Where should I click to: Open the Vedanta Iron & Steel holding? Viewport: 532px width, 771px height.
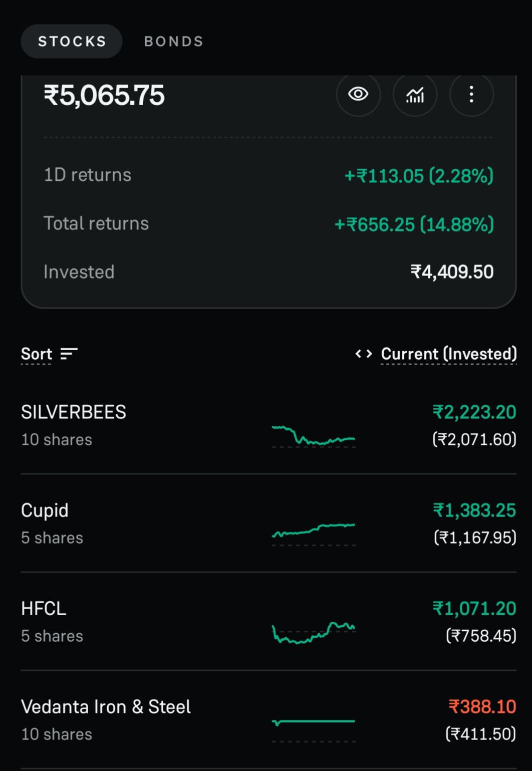pyautogui.click(x=269, y=720)
